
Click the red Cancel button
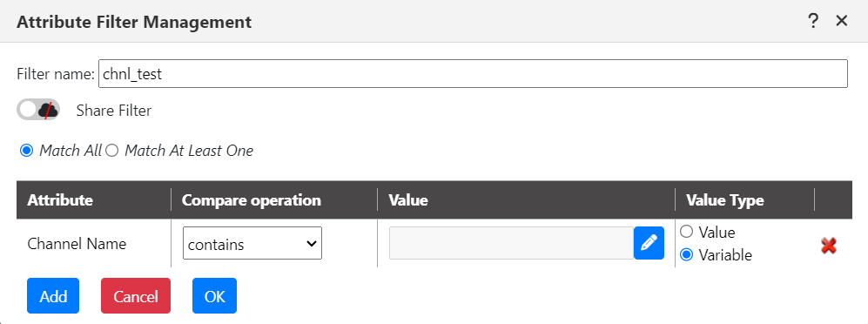136,296
